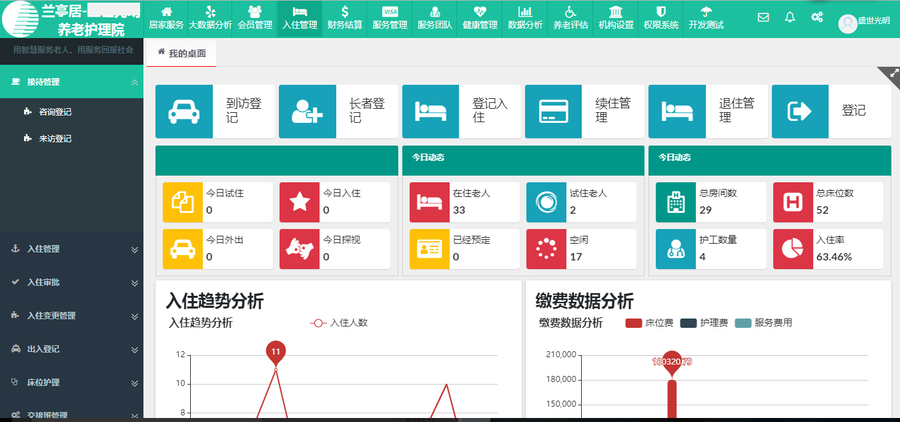The height and width of the screenshot is (422, 900).
Task: Open 来访登记 in the sidebar
Action: [55, 139]
